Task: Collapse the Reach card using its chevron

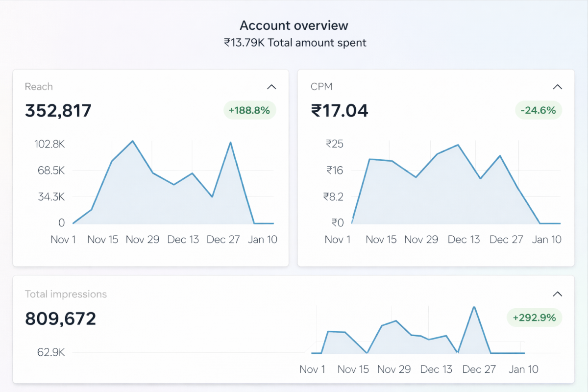Action: click(271, 87)
